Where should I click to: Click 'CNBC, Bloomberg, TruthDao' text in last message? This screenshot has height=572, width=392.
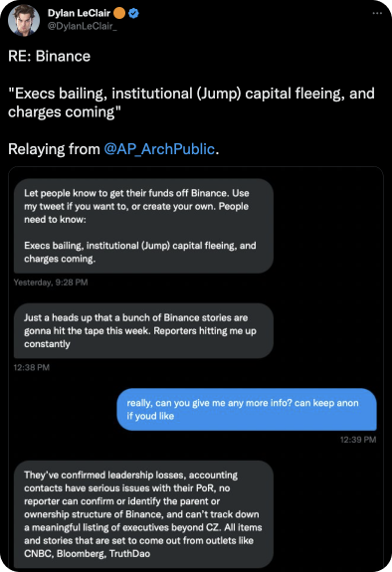pyautogui.click(x=88, y=553)
